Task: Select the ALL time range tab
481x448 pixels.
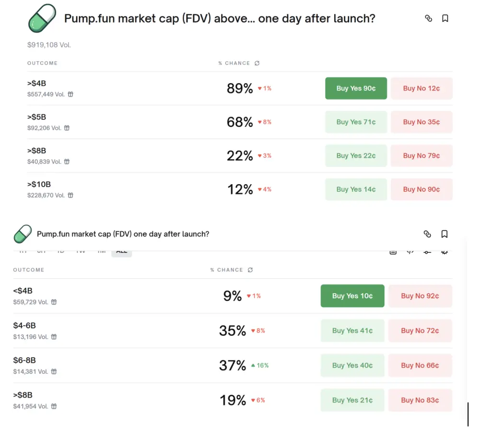Action: tap(121, 251)
